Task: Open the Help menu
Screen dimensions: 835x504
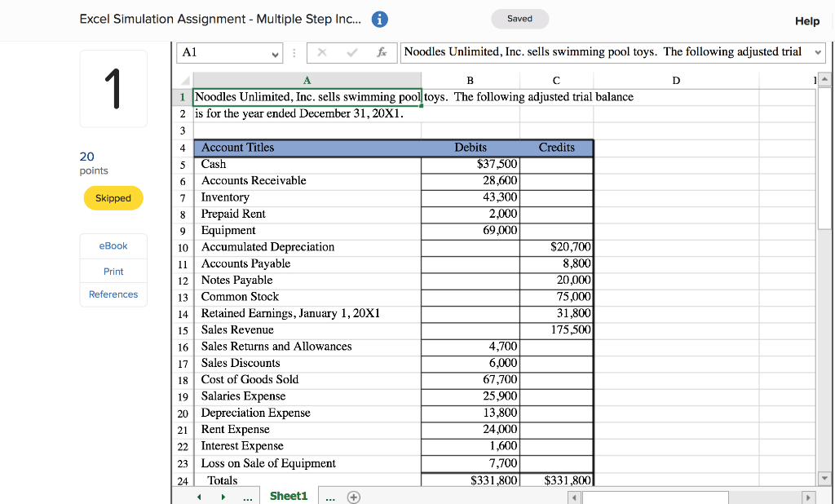Action: (807, 21)
